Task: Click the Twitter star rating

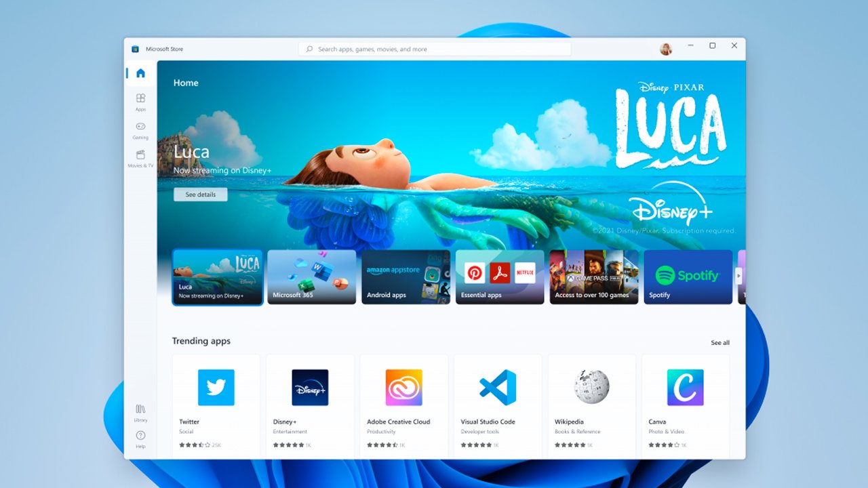Action: click(195, 445)
